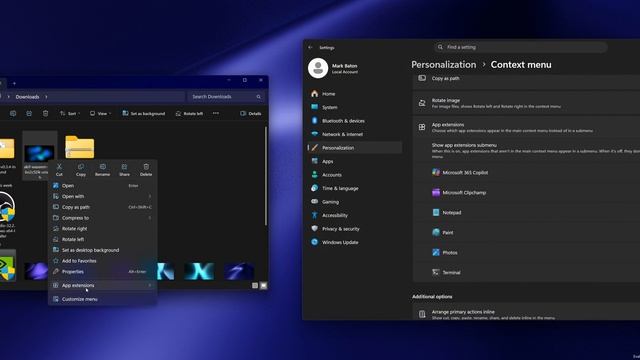This screenshot has width=640, height=360.
Task: Open Network & internet in Settings sidebar
Action: [355, 134]
